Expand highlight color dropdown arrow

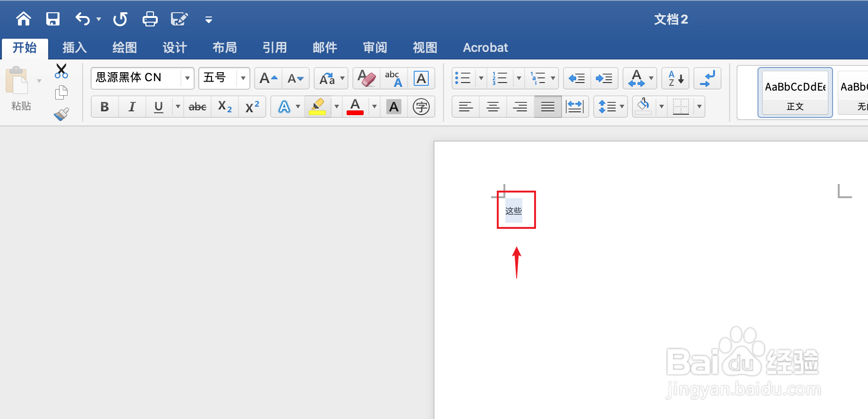337,107
